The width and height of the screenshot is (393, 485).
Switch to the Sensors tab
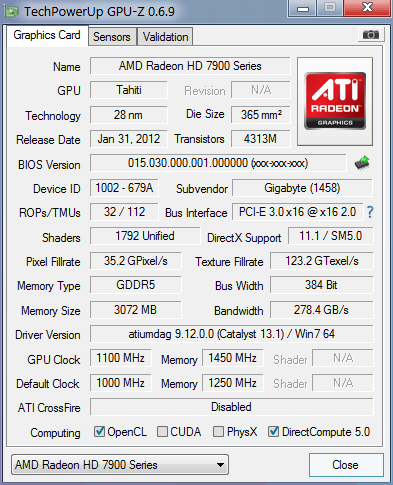(x=112, y=37)
